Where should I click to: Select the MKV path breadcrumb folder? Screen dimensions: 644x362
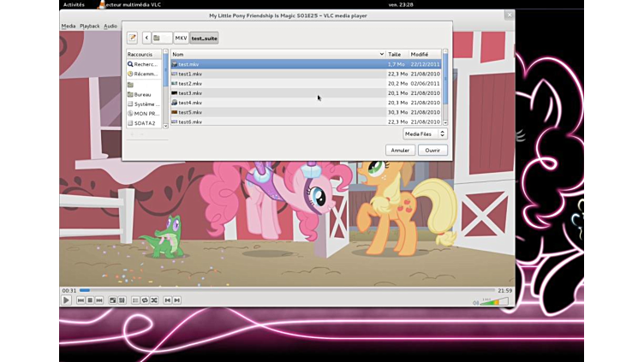pos(181,38)
